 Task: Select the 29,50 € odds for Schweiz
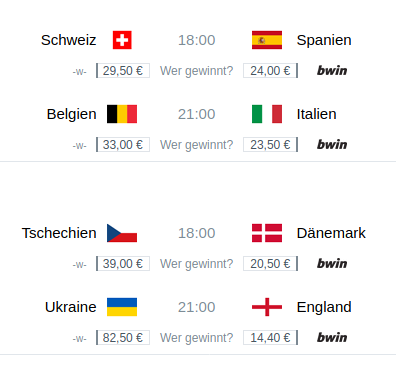(123, 71)
